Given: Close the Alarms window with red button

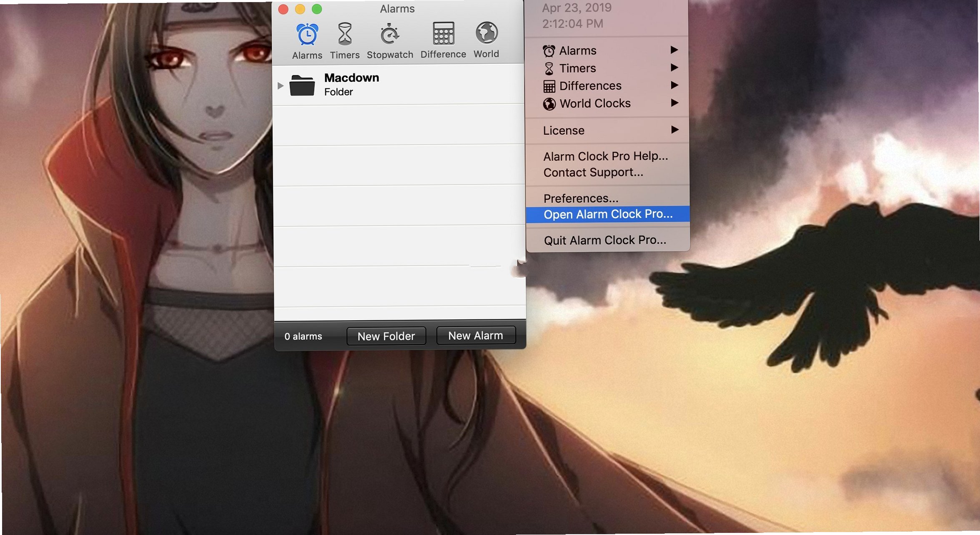Looking at the screenshot, I should click(x=283, y=9).
